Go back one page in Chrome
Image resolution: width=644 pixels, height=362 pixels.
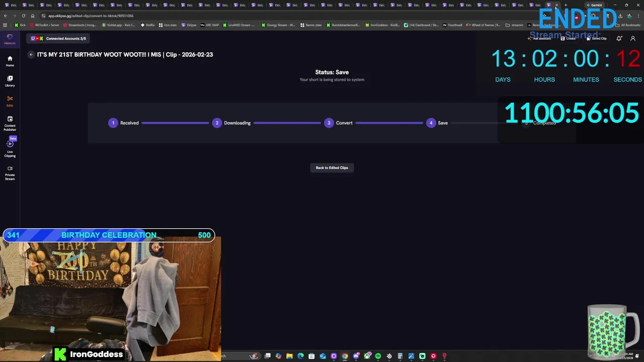coord(5,16)
